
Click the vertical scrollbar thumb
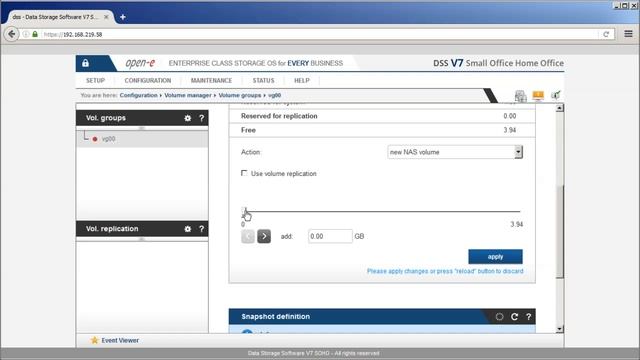[x=560, y=232]
